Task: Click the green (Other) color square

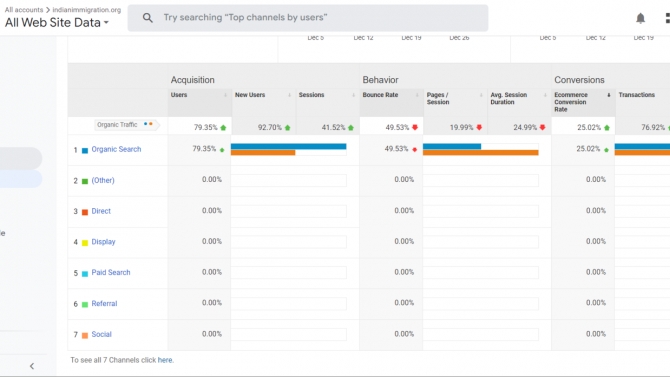Action: pyautogui.click(x=85, y=181)
